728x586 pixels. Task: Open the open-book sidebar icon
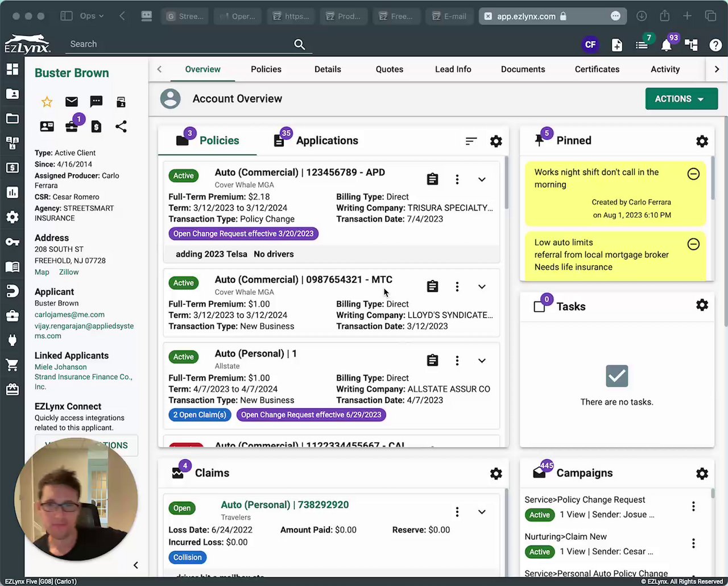12,267
